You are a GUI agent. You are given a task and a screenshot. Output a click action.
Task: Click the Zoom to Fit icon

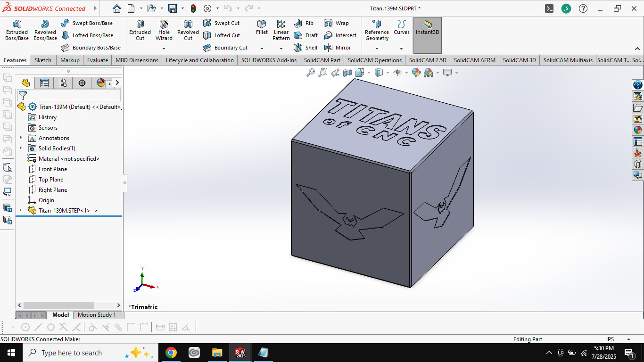pyautogui.click(x=311, y=73)
